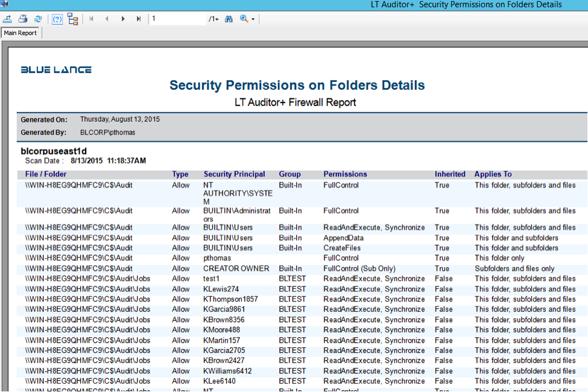Viewport: 588px width, 392px height.
Task: Click the FullControl (Sub Only) permission cell
Action: [359, 268]
